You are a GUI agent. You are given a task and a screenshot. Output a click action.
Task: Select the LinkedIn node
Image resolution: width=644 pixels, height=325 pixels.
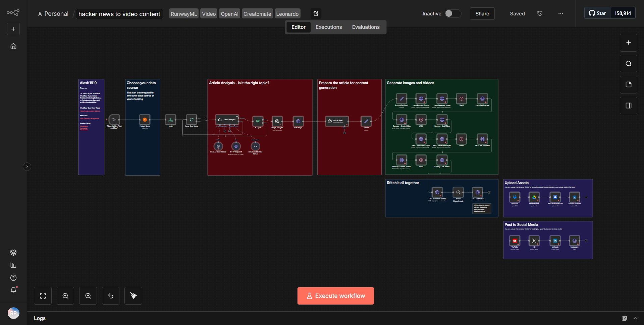click(x=555, y=241)
